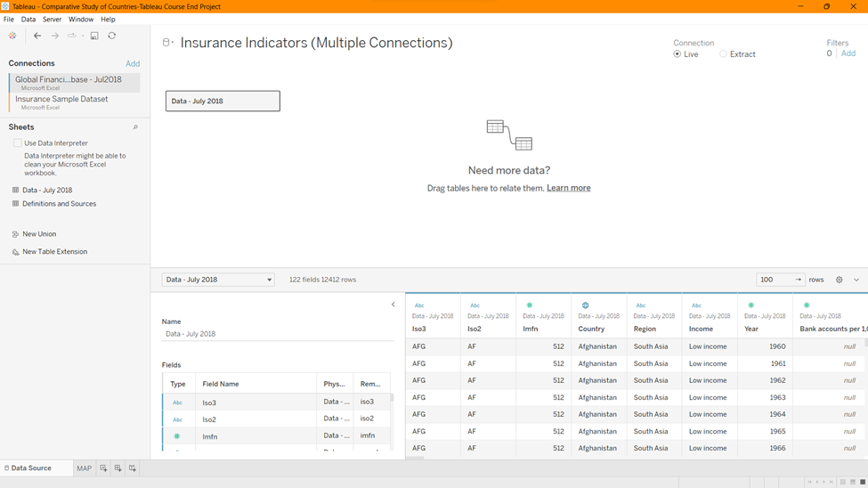This screenshot has height=488, width=868.
Task: Click the Type header in Fields table
Action: tap(178, 384)
